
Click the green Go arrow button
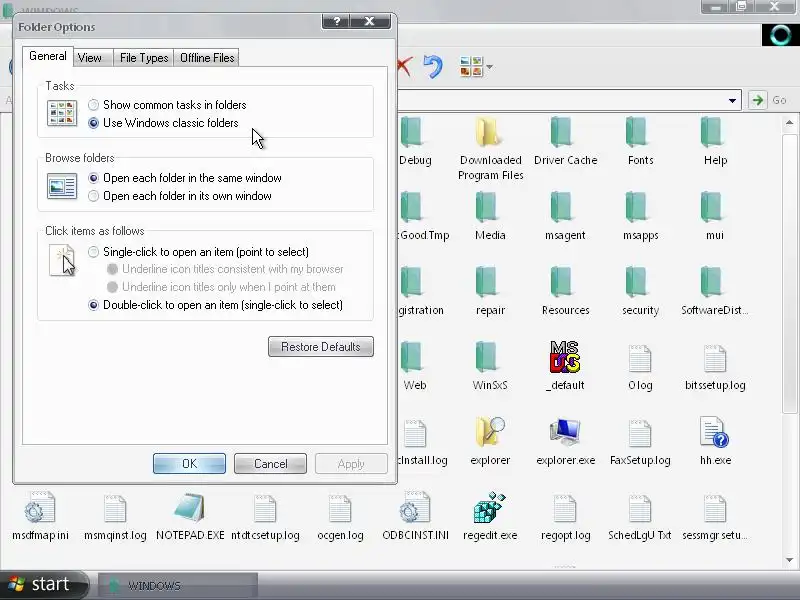click(758, 100)
